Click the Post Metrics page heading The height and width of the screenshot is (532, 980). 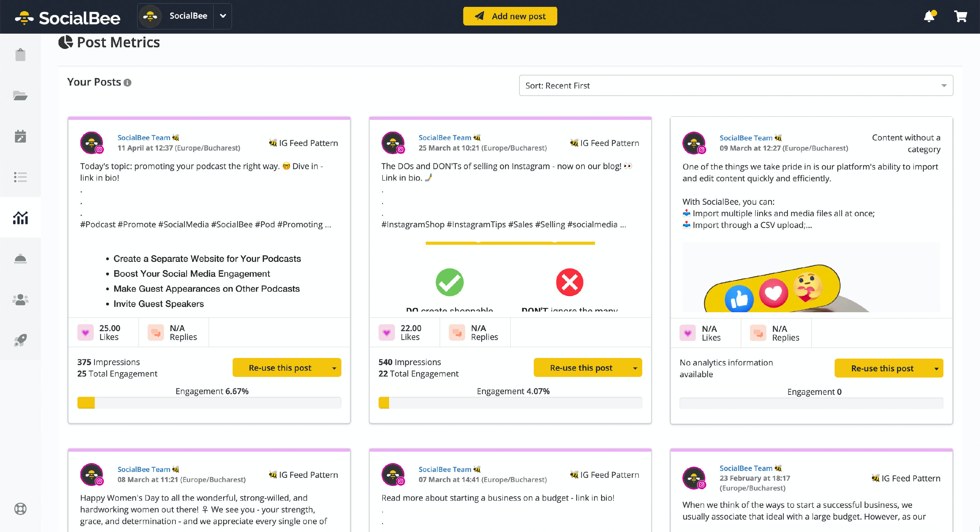coord(118,42)
